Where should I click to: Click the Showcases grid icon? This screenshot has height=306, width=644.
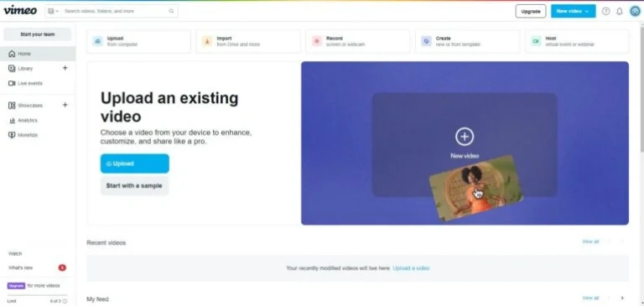pos(12,106)
